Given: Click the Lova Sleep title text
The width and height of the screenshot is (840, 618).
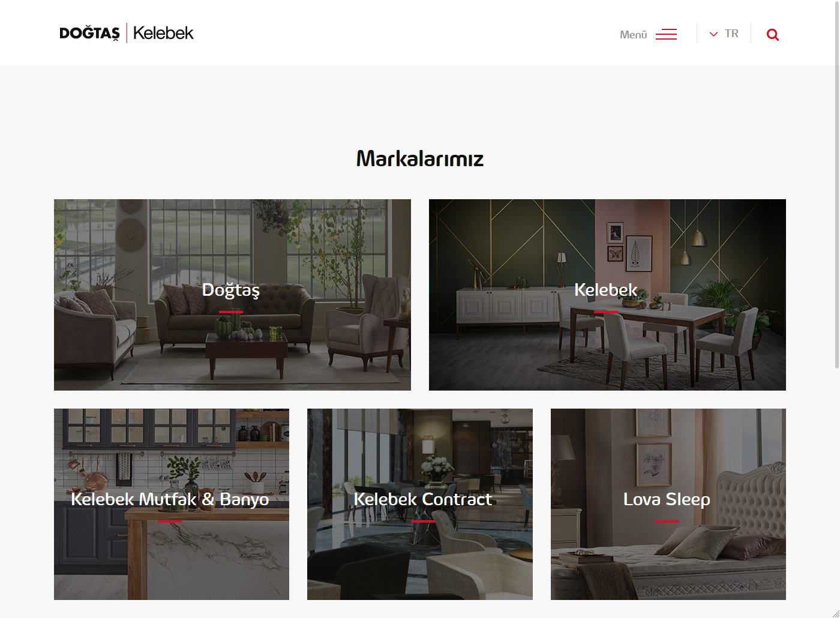Looking at the screenshot, I should click(x=667, y=499).
